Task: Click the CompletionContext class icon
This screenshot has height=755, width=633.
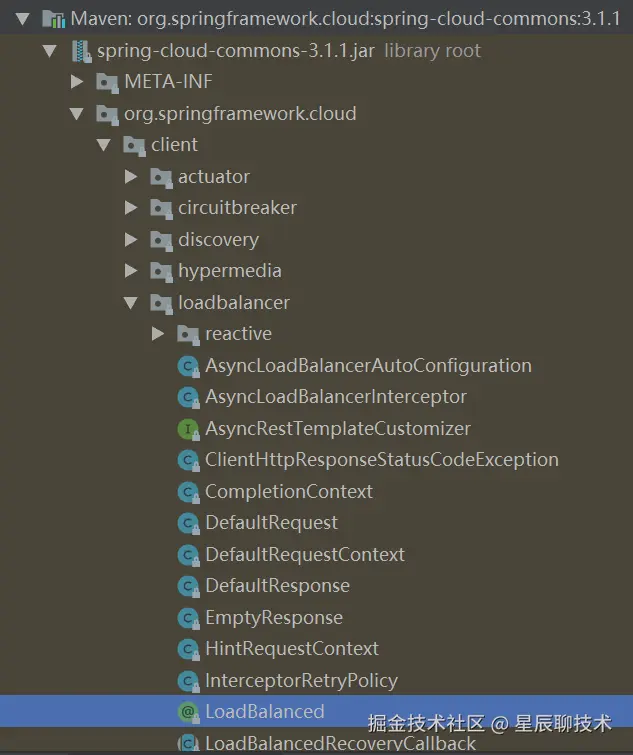Action: [x=188, y=493]
